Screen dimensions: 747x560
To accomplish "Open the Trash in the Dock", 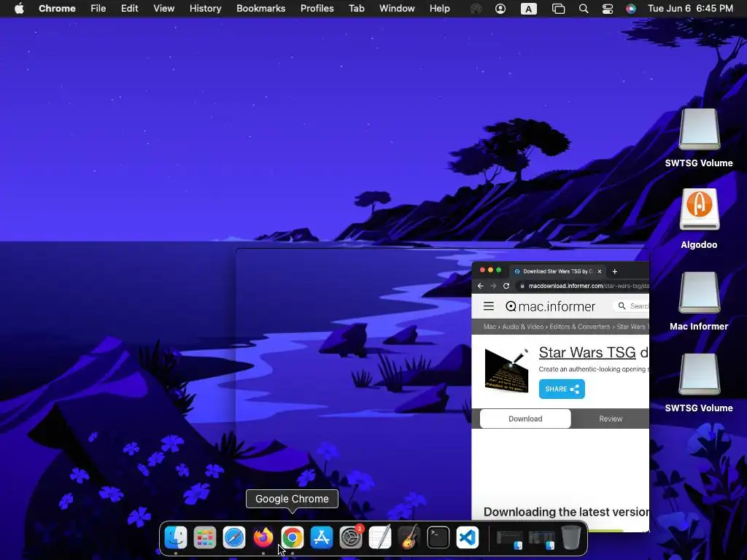I will [570, 537].
